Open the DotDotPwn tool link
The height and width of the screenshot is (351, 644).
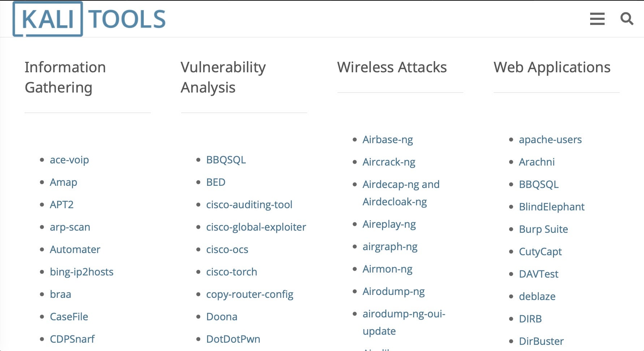tap(233, 339)
